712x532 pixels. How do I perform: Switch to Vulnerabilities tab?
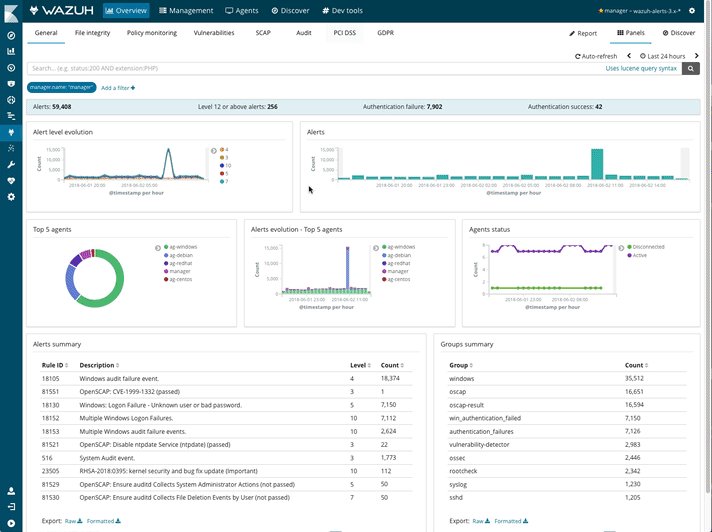coord(213,33)
